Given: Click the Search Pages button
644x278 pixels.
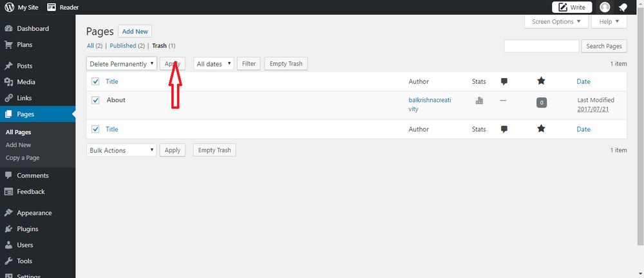Looking at the screenshot, I should coord(604,46).
